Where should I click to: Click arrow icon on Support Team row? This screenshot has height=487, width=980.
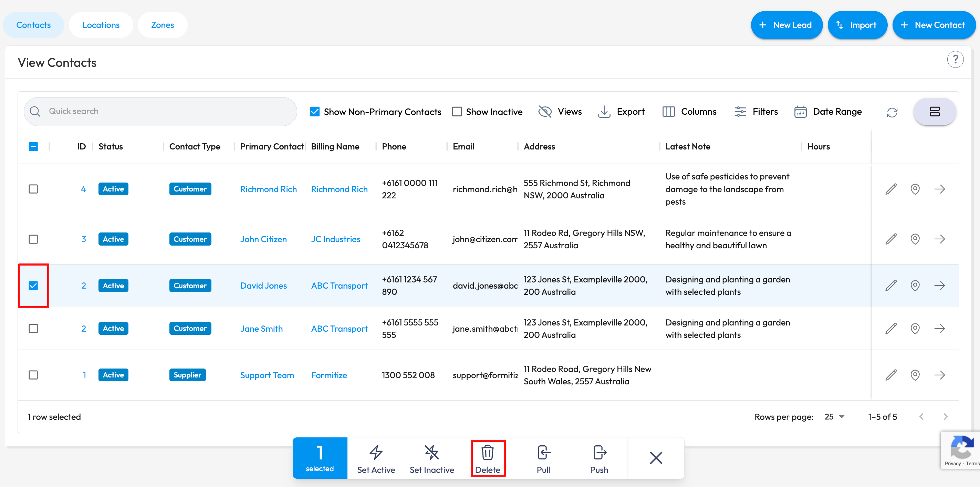tap(939, 375)
